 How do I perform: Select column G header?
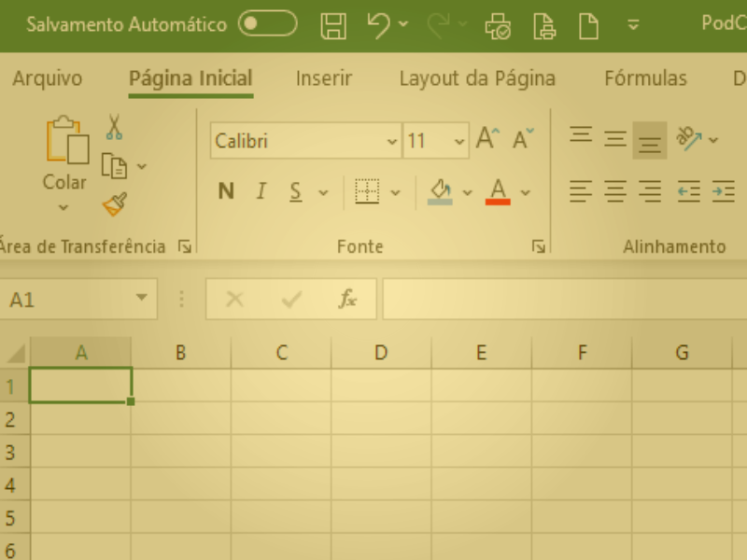pyautogui.click(x=682, y=353)
